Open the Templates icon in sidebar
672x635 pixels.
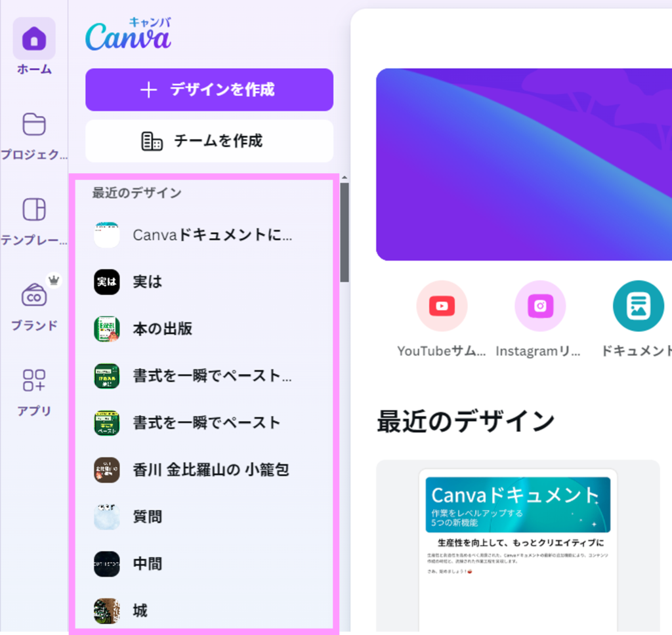pyautogui.click(x=34, y=210)
